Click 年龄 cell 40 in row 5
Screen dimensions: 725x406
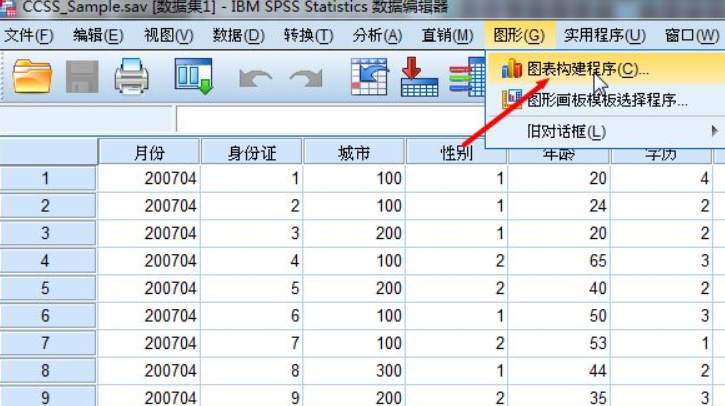(559, 288)
